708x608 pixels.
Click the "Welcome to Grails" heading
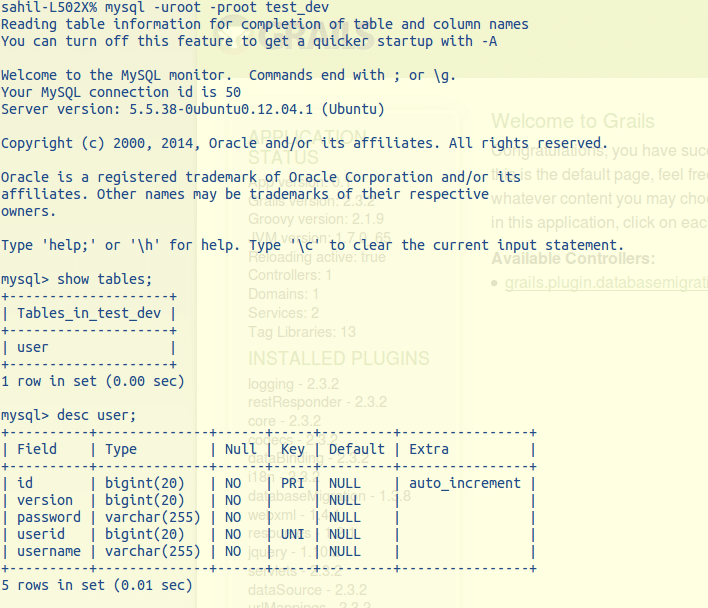pyautogui.click(x=573, y=122)
